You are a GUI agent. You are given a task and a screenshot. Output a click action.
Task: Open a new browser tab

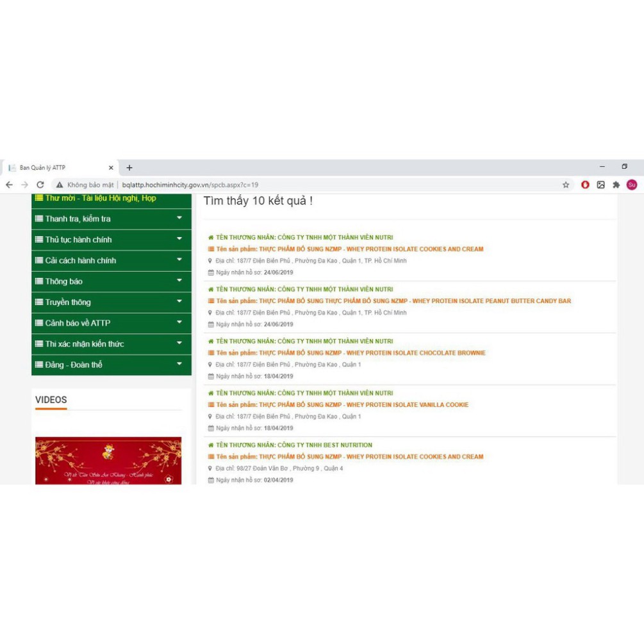pyautogui.click(x=129, y=168)
